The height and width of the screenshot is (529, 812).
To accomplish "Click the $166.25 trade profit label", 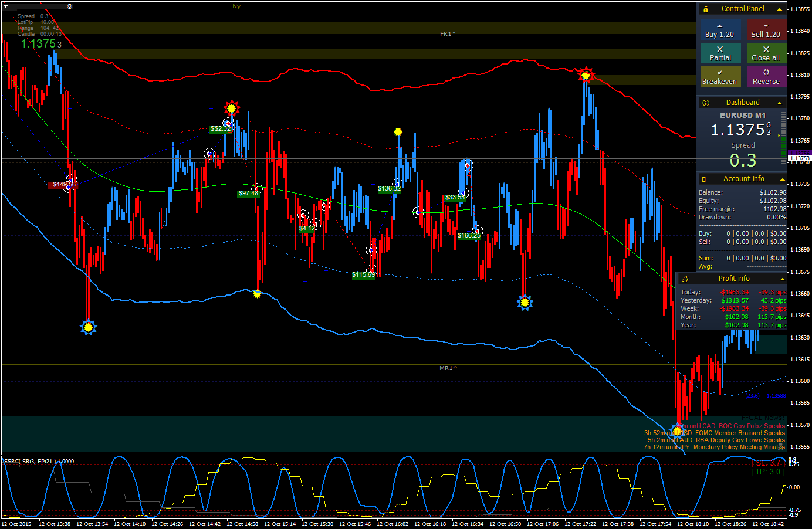I will pyautogui.click(x=469, y=235).
